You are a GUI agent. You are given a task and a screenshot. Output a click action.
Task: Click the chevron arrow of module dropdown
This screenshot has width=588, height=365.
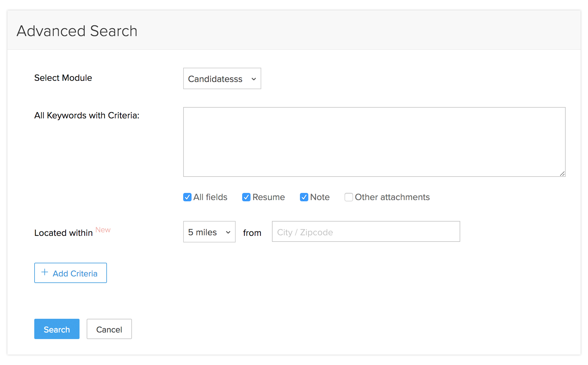coord(254,79)
